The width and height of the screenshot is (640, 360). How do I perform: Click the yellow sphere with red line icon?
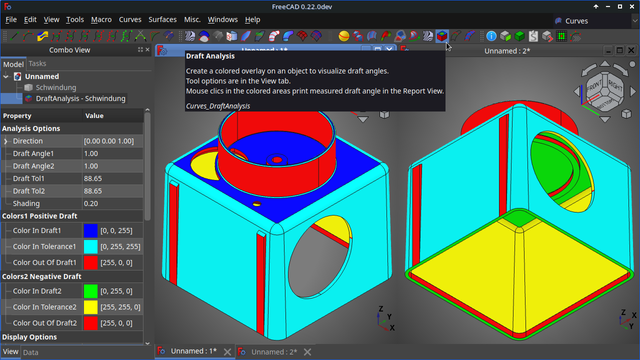344,36
